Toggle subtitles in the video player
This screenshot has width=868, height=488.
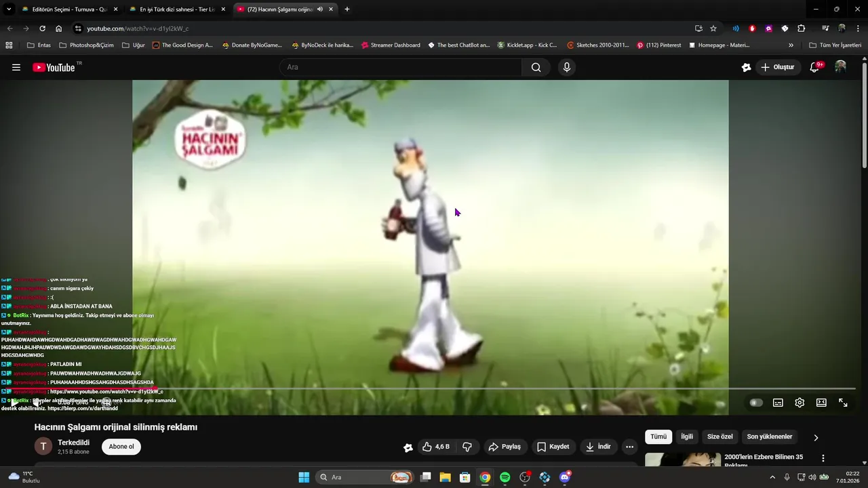778,403
